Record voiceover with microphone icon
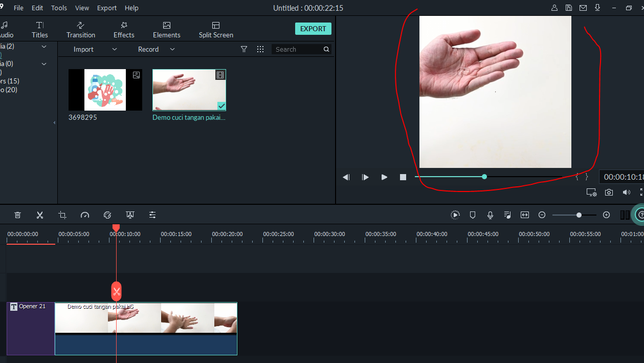 click(490, 215)
